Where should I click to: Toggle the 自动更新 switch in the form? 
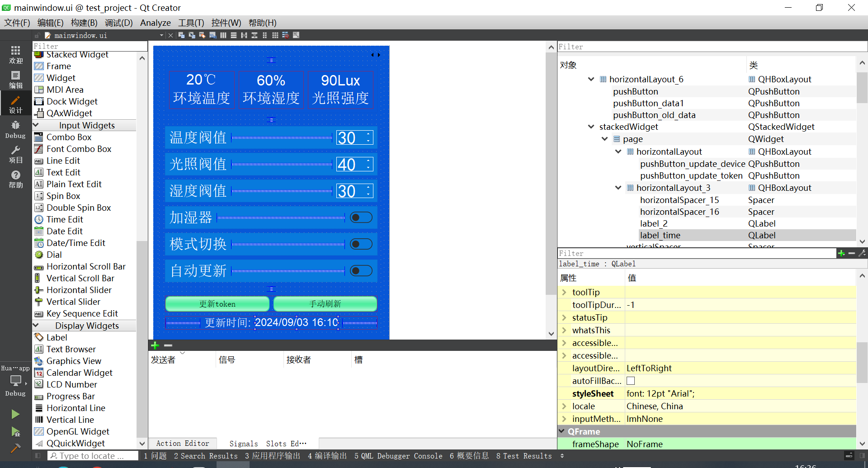pyautogui.click(x=361, y=271)
